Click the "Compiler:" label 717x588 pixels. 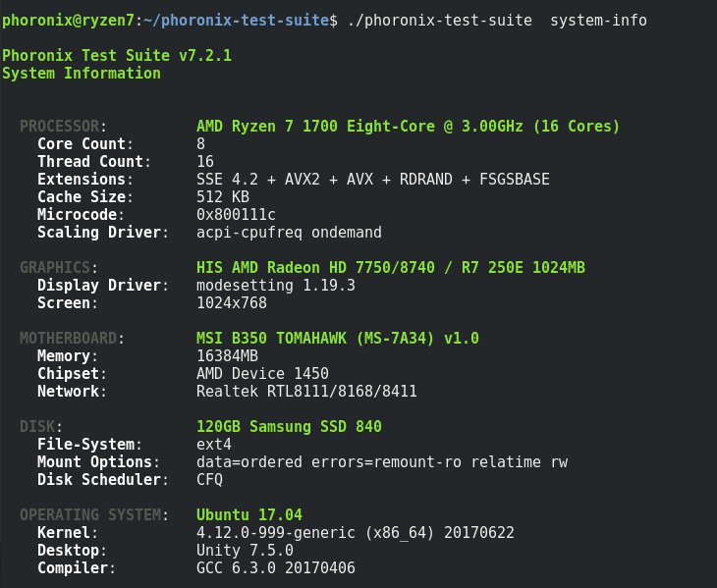tap(77, 568)
